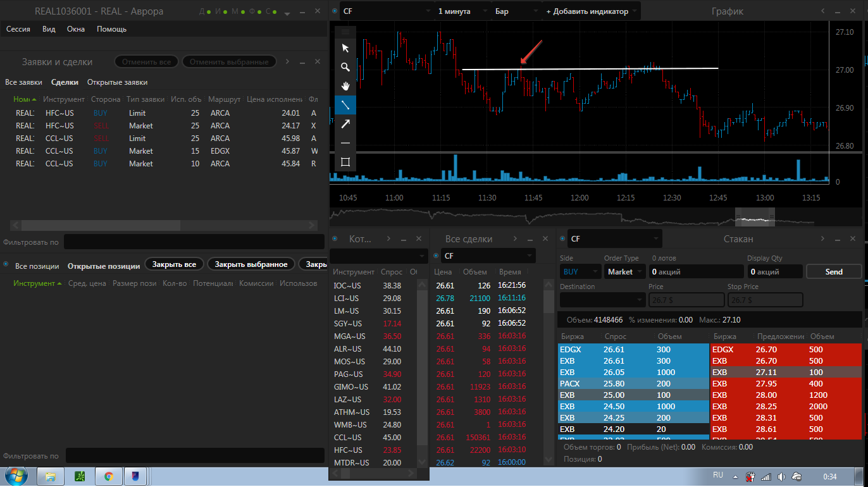The width and height of the screenshot is (868, 487).
Task: Open the 1 минута timeframe dropdown
Action: tap(462, 11)
